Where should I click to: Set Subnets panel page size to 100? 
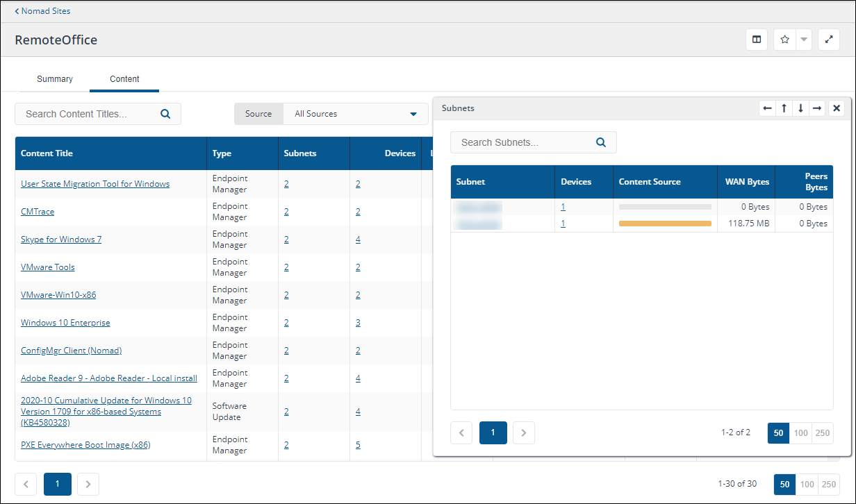click(800, 433)
